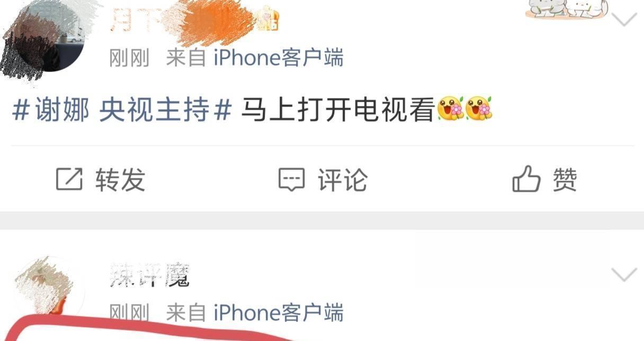Open iPhone客户端 link under 辣评魔

tap(279, 312)
